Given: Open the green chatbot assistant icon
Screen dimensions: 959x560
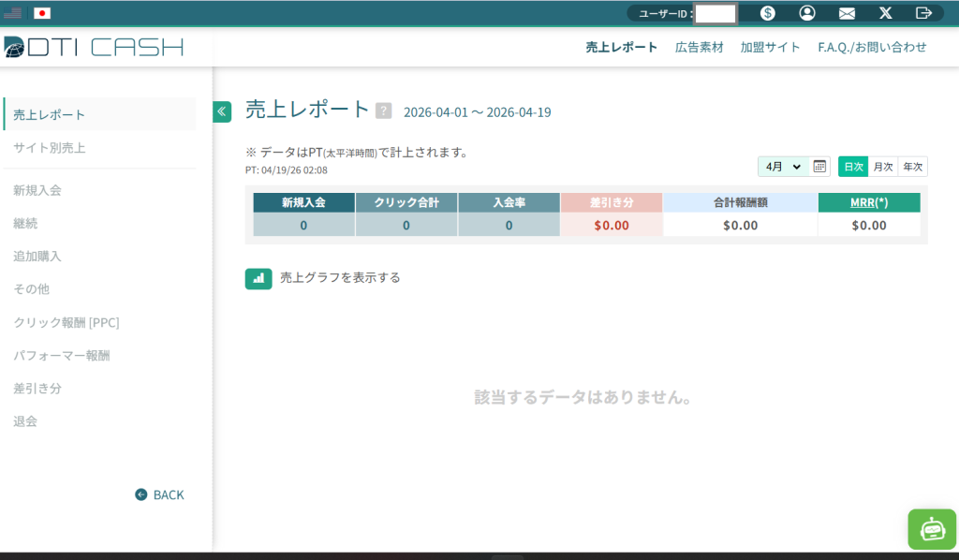Looking at the screenshot, I should pyautogui.click(x=932, y=529).
